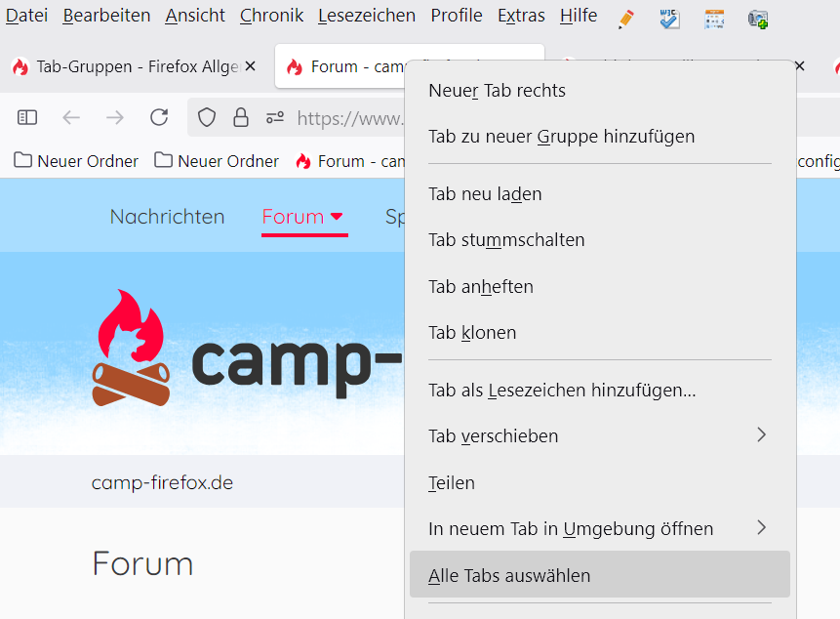Click the calendar icon in menu bar
Screen dimensions: 840x619
(714, 20)
